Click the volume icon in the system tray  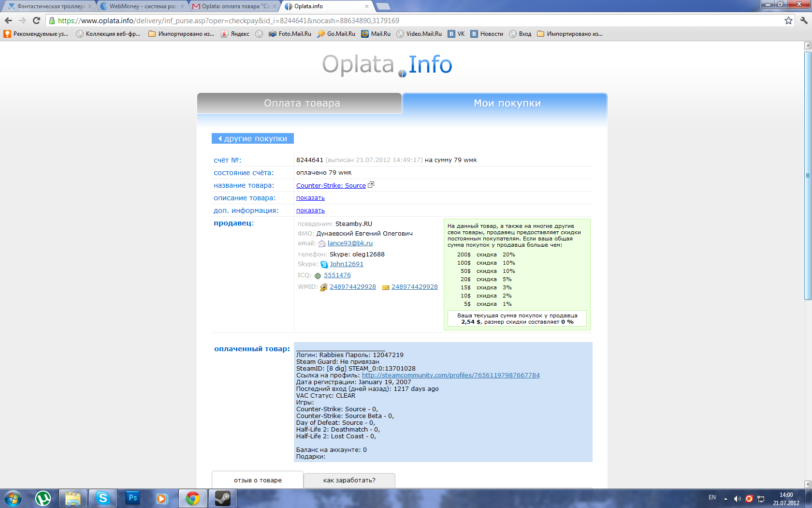738,498
